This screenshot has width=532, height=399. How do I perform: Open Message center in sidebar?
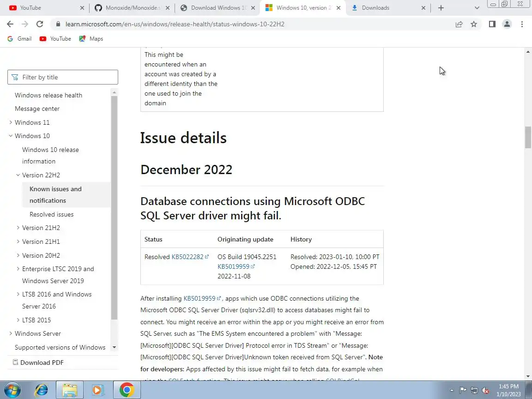point(37,109)
